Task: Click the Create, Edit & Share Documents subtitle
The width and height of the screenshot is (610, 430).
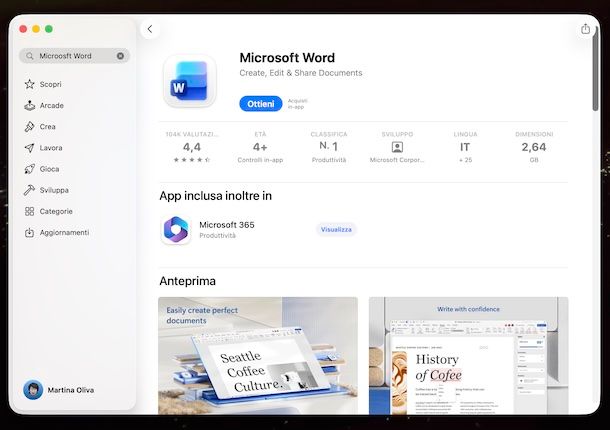Action: (301, 73)
